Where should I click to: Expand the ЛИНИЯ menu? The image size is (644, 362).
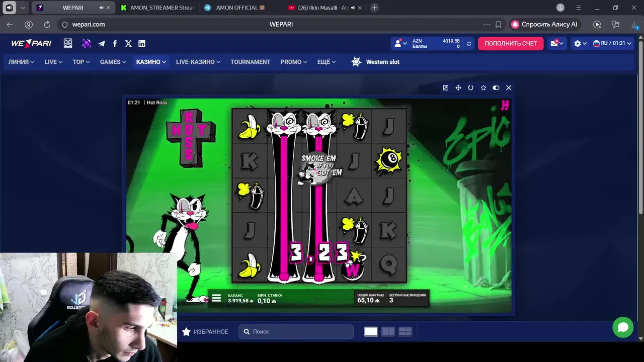coord(21,62)
